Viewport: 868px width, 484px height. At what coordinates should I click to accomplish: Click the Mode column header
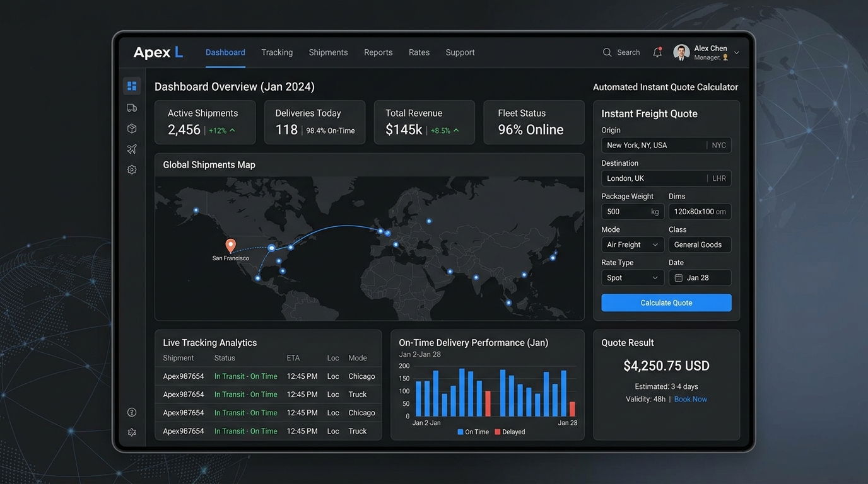pos(358,358)
